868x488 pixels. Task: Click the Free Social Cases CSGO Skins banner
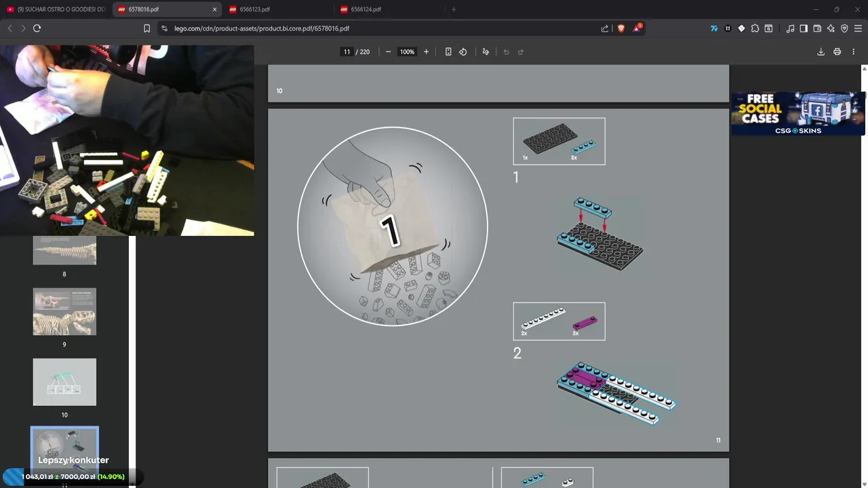(797, 113)
